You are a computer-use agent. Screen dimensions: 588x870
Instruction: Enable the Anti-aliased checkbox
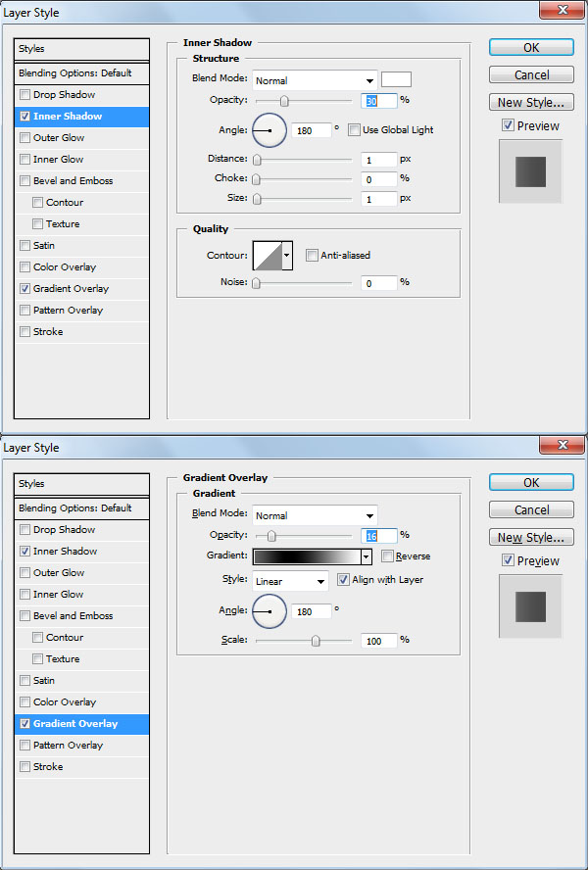[x=312, y=256]
